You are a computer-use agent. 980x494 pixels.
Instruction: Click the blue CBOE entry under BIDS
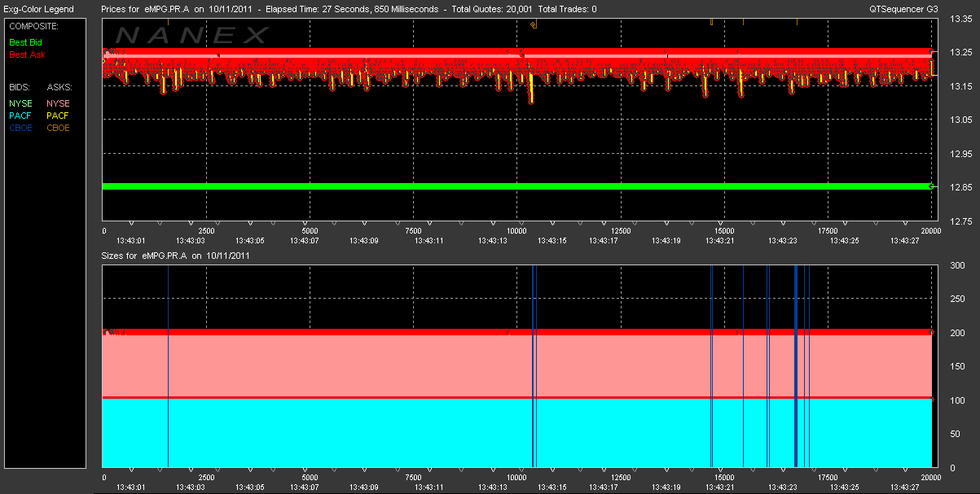[20, 128]
